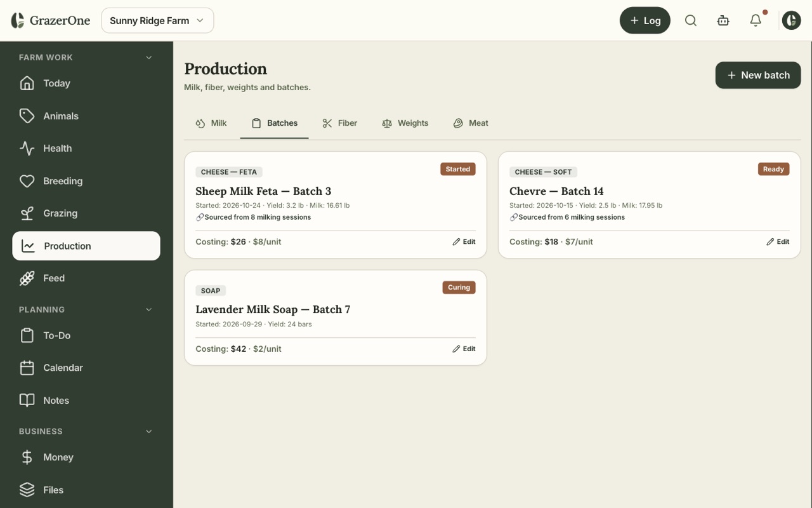Click the Today home icon
Viewport: 812px width, 508px height.
(27, 83)
